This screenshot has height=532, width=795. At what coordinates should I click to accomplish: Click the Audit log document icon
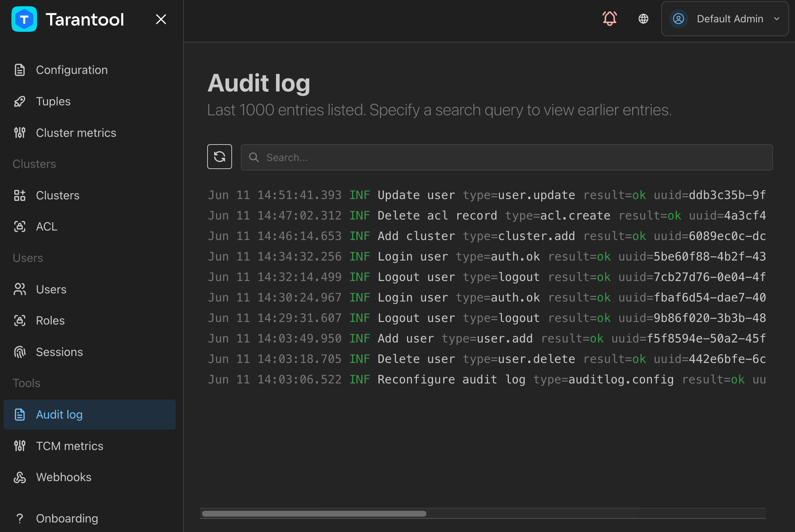(20, 415)
